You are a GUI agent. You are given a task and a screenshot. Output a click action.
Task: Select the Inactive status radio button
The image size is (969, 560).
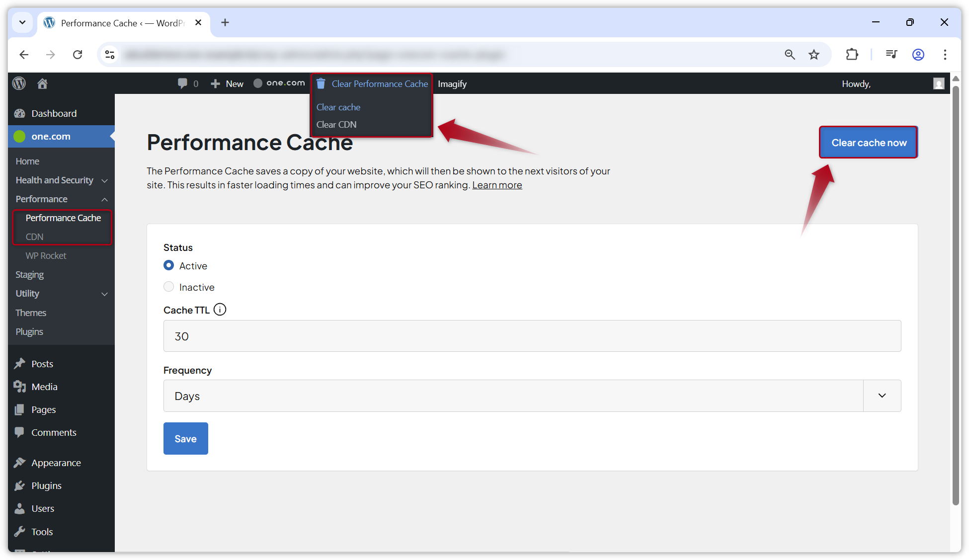tap(168, 287)
